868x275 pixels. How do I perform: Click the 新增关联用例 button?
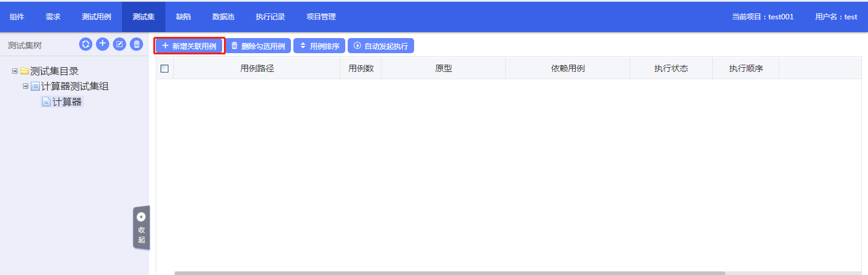click(190, 46)
